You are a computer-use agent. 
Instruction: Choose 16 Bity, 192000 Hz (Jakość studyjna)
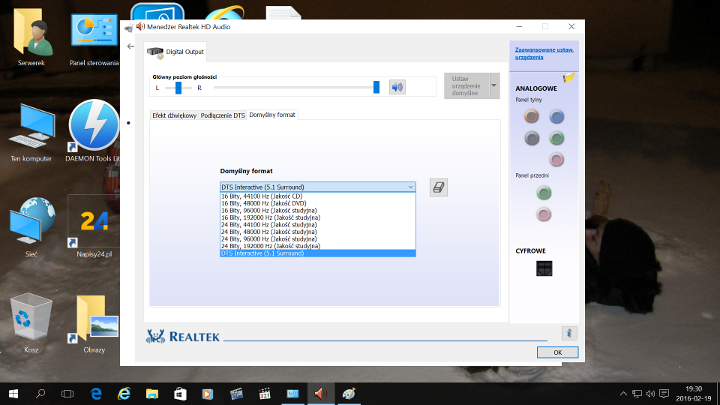tap(318, 217)
